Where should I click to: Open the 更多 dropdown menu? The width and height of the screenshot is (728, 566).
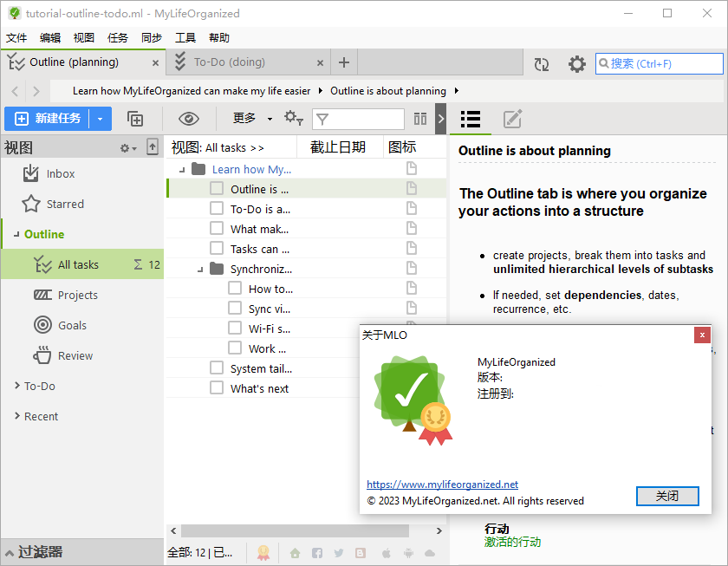point(252,119)
